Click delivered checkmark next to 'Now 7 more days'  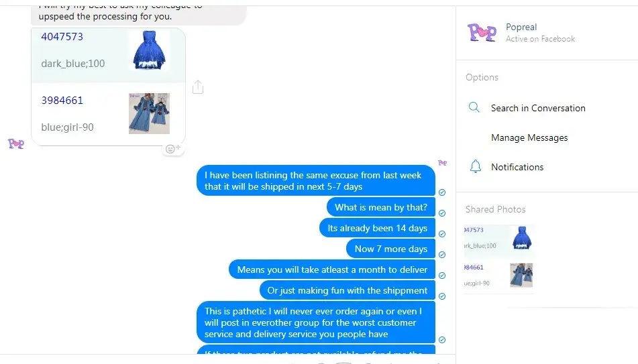[442, 255]
